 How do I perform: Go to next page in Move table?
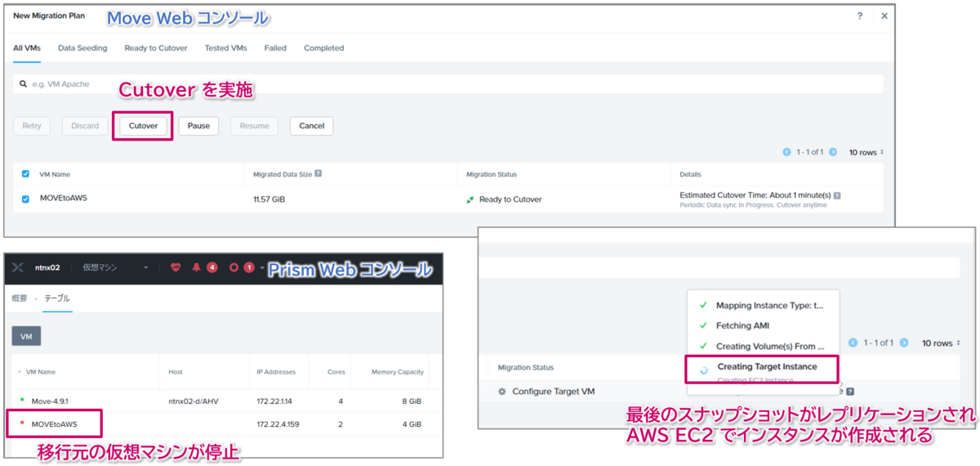pyautogui.click(x=833, y=152)
